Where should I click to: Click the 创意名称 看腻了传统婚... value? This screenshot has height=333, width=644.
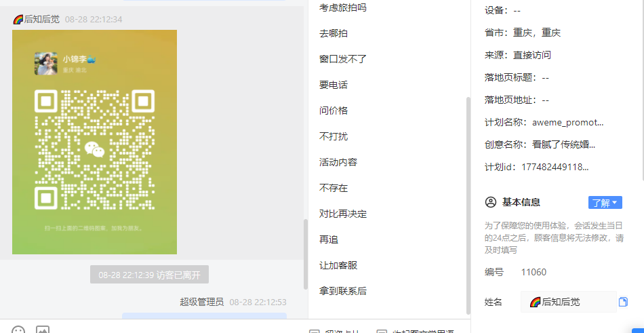click(x=563, y=144)
